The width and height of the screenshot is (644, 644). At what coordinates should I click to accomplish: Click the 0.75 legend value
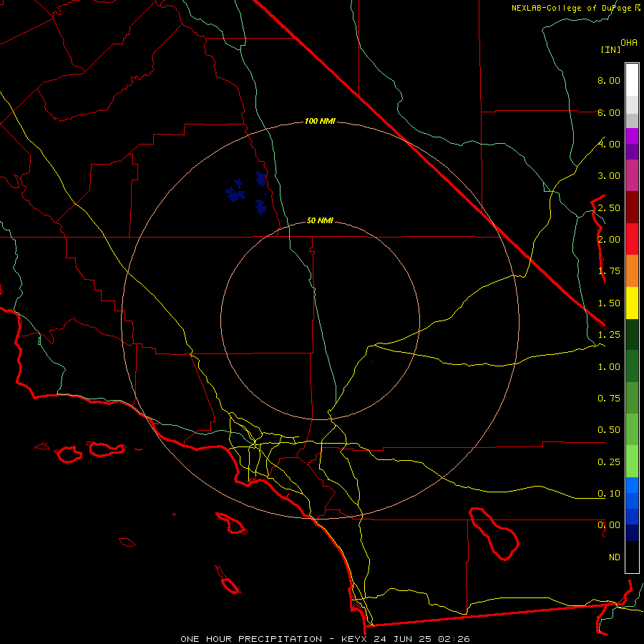click(x=609, y=399)
